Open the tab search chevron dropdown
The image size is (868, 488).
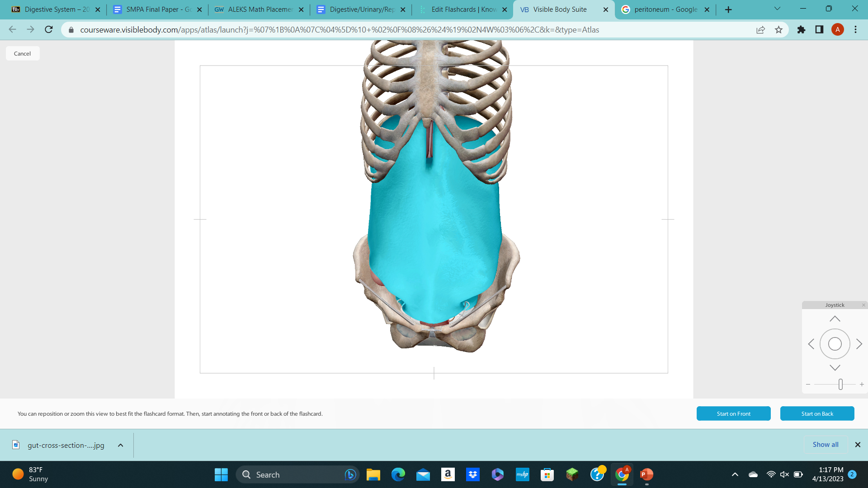click(777, 8)
